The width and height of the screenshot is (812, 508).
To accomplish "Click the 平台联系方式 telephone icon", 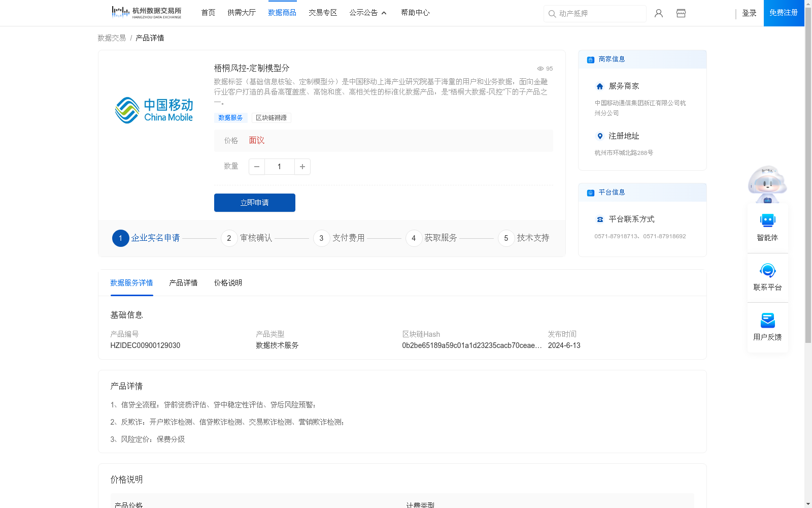I will [600, 219].
